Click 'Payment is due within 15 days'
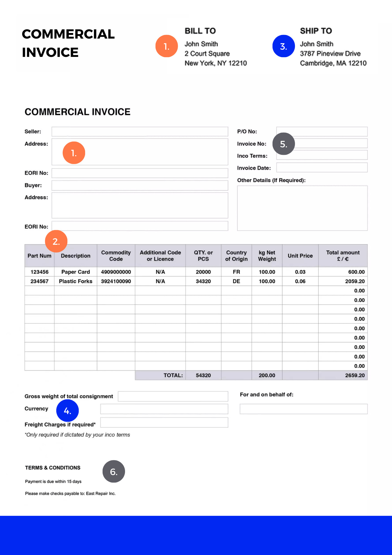This screenshot has width=392, height=555. 53,481
